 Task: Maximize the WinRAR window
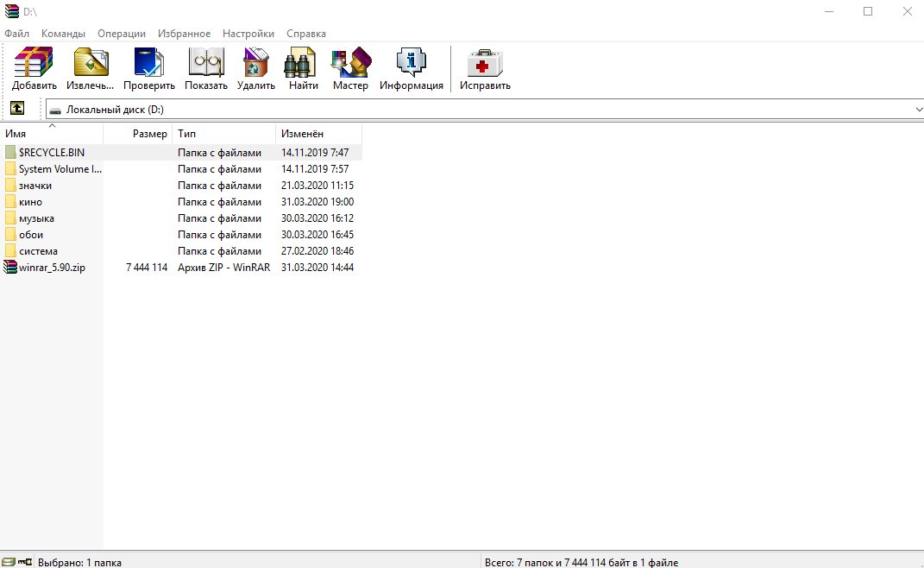tap(867, 11)
